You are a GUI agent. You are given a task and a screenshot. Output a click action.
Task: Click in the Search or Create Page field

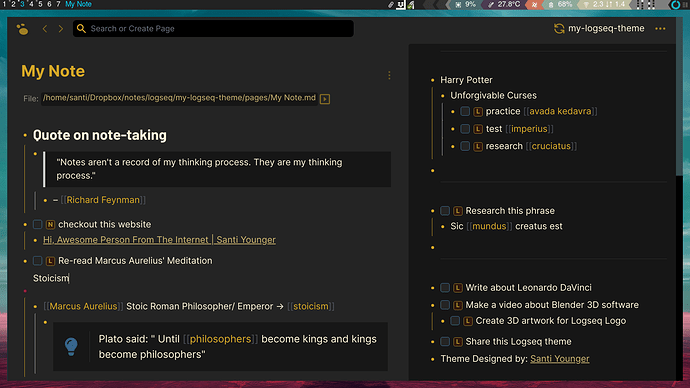[x=213, y=29]
